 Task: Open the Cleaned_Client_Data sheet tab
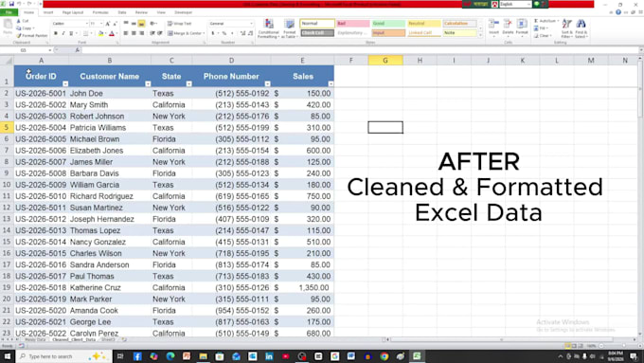[74, 340]
